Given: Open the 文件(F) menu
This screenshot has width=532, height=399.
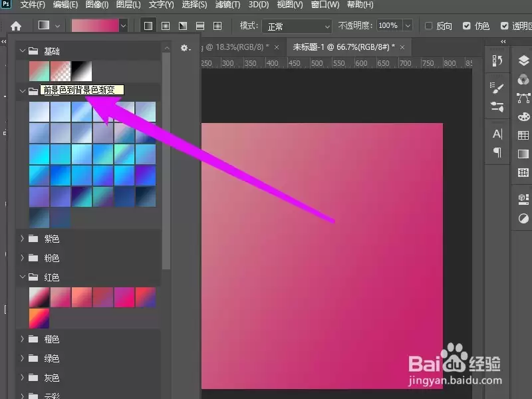Looking at the screenshot, I should (33, 5).
